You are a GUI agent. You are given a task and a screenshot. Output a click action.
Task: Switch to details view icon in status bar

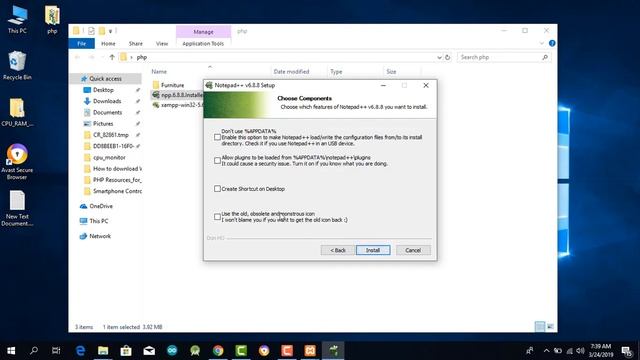(x=540, y=327)
